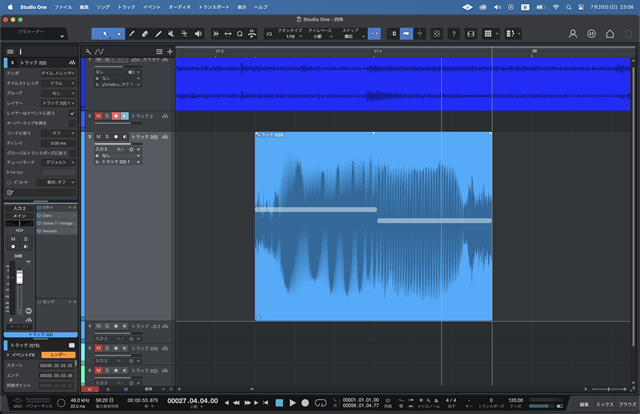Open the ソング menu

pos(103,7)
